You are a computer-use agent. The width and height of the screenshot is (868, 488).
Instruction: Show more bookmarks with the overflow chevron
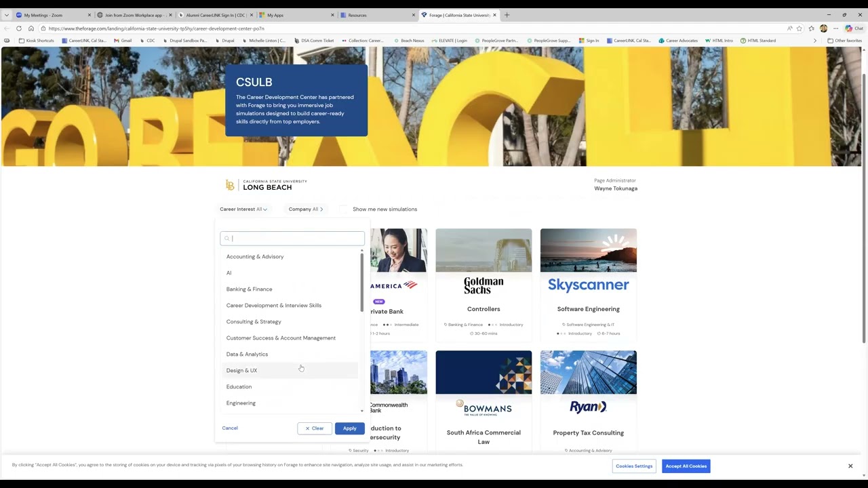point(815,41)
